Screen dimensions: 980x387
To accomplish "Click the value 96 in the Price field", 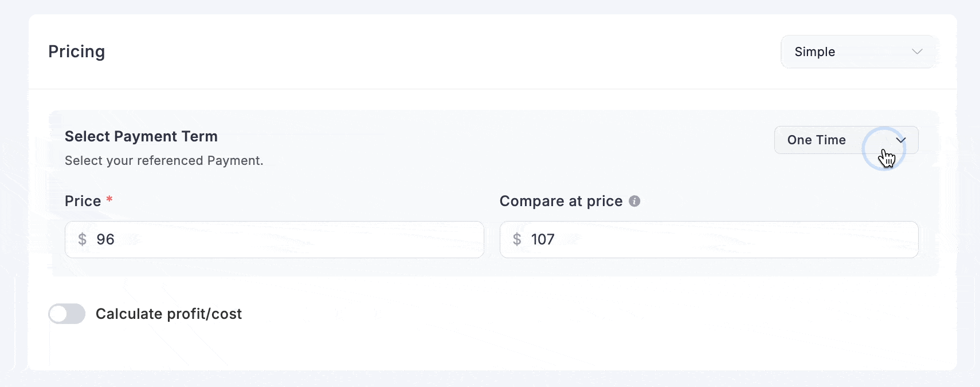I will click(x=105, y=239).
